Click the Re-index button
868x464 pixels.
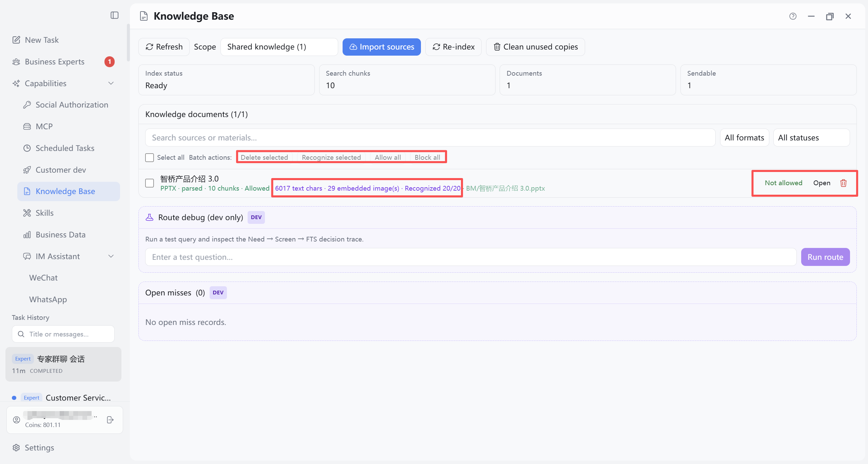pos(454,47)
